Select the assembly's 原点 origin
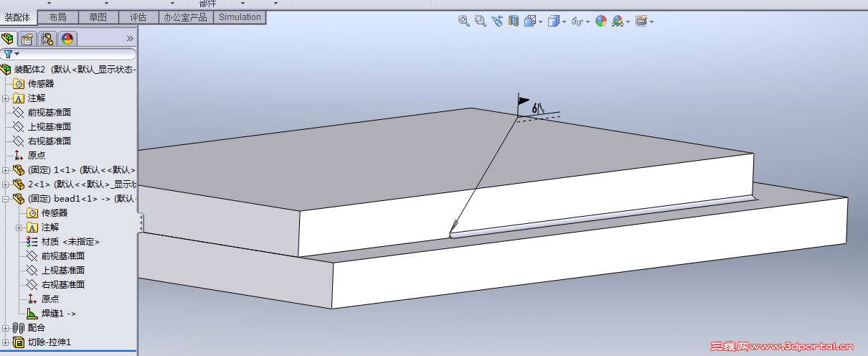This screenshot has width=868, height=356. (29, 156)
